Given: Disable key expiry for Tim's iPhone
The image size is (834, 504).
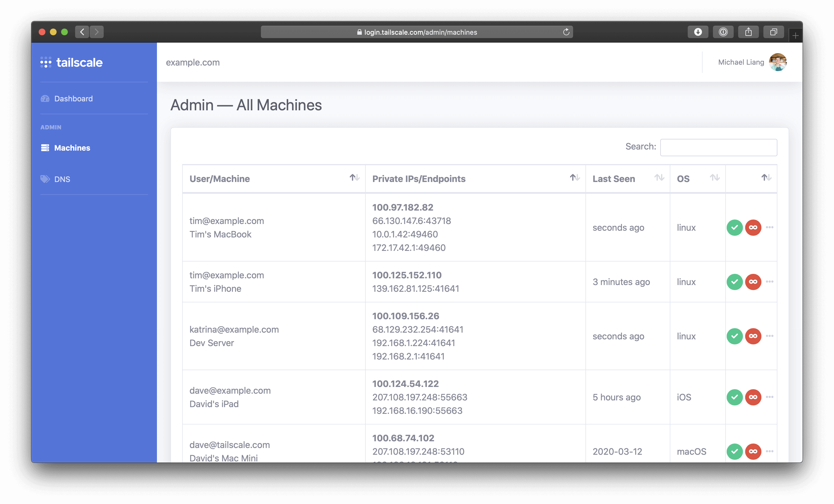Looking at the screenshot, I should (x=753, y=282).
